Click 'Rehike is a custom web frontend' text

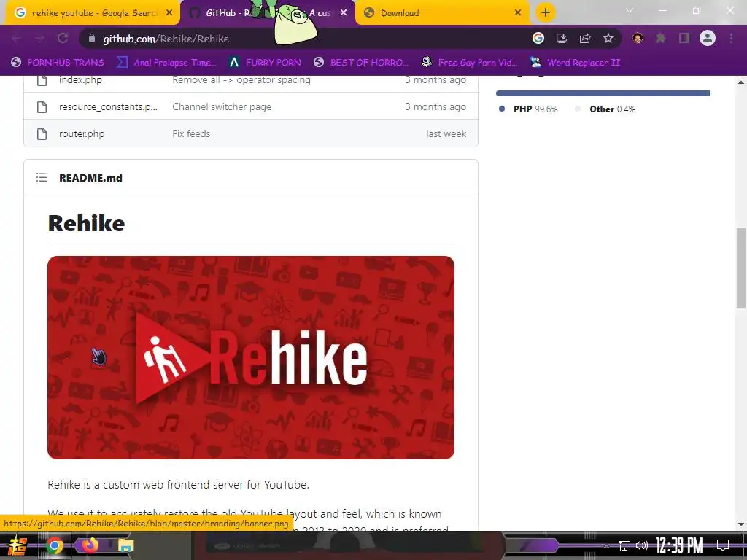coord(179,484)
